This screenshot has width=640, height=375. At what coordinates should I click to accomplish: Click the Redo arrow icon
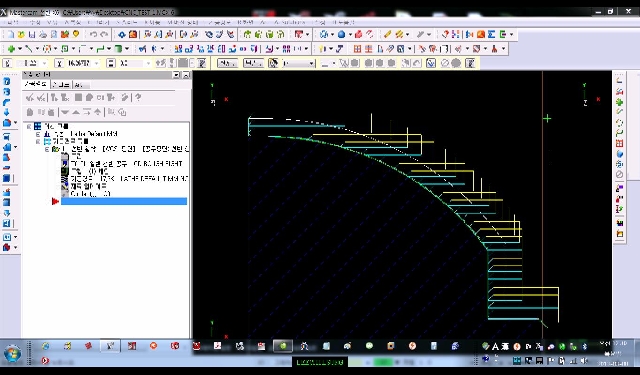pyautogui.click(x=104, y=35)
